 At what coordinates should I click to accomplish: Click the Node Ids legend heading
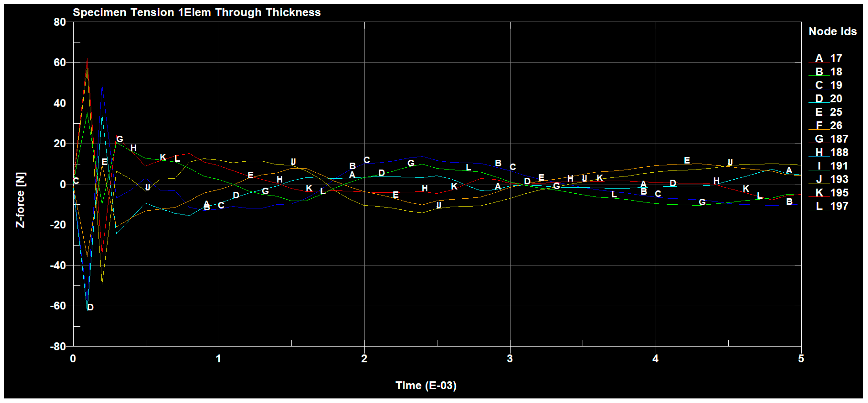[832, 31]
